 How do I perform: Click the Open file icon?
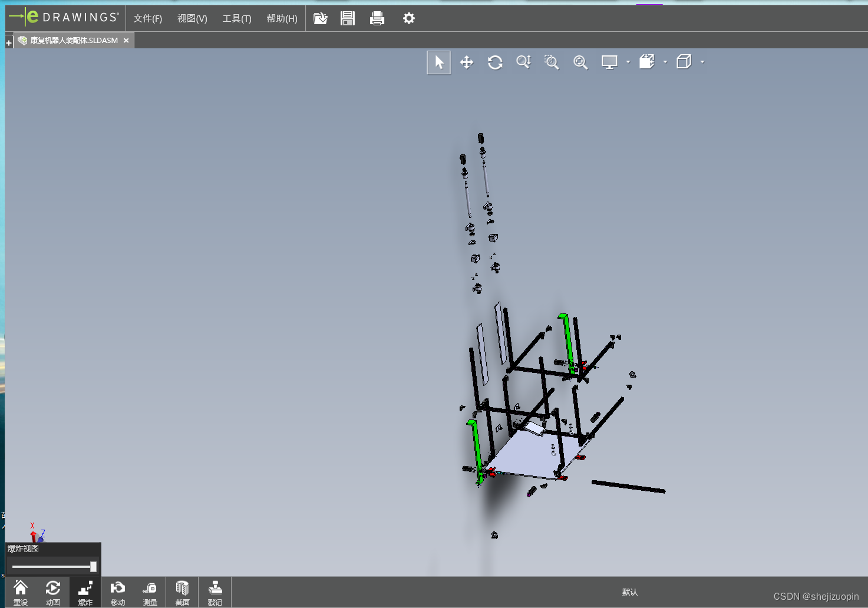[320, 18]
